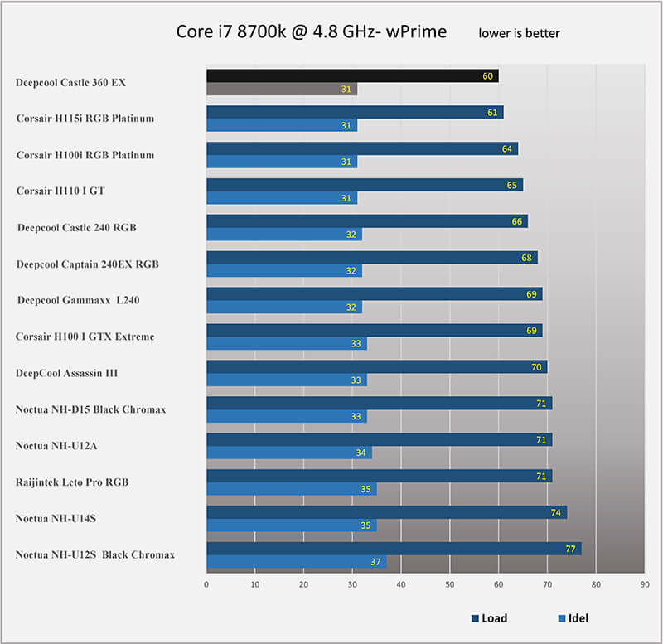The width and height of the screenshot is (663, 644).
Task: Click the 'lower is better' note
Action: 519,34
